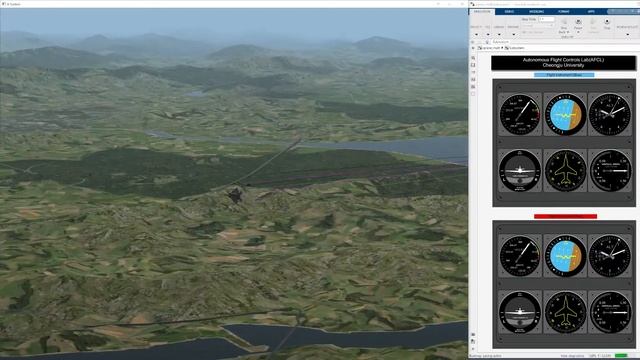Open the dropdown arrow below Pause

[578, 32]
